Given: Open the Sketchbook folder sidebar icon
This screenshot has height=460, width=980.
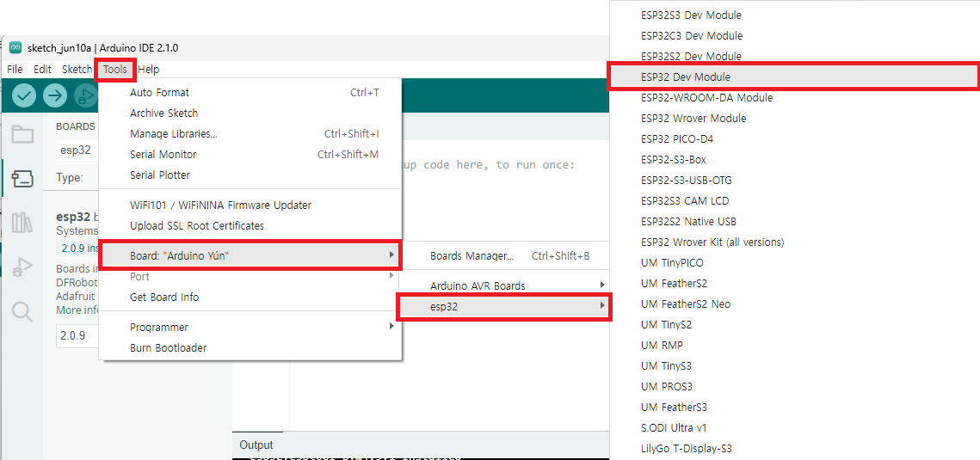Looking at the screenshot, I should pos(22,134).
